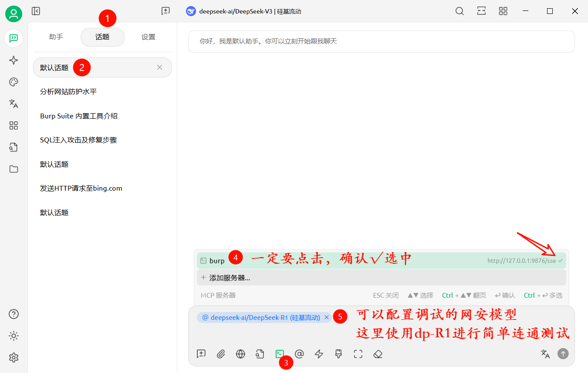Create a new topic with top icon
The image size is (588, 373).
tap(166, 11)
